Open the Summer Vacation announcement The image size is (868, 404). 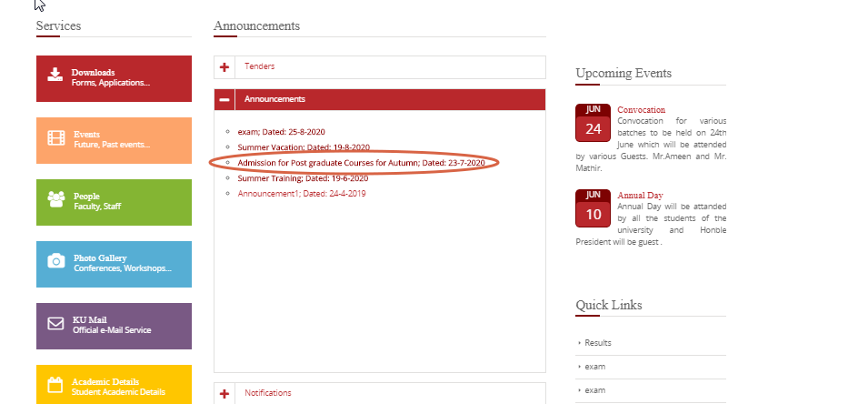(303, 147)
